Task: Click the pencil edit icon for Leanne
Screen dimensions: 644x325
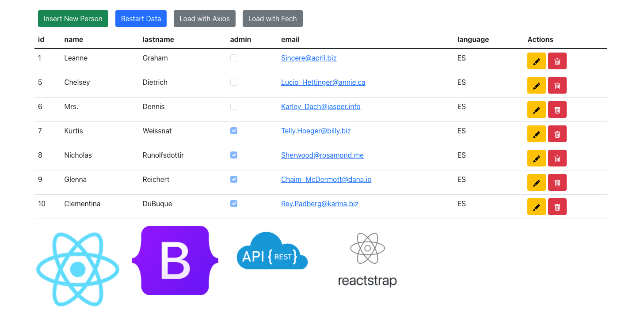Action: click(x=536, y=61)
